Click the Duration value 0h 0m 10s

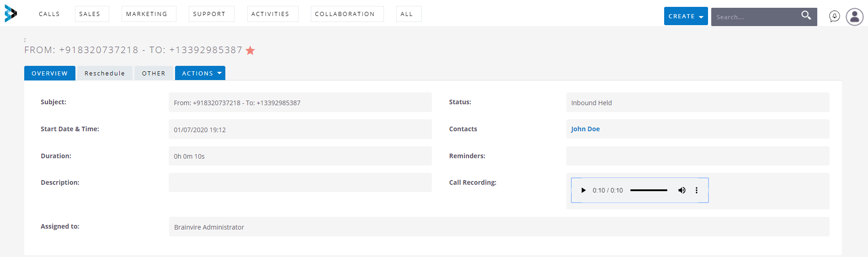pos(189,156)
